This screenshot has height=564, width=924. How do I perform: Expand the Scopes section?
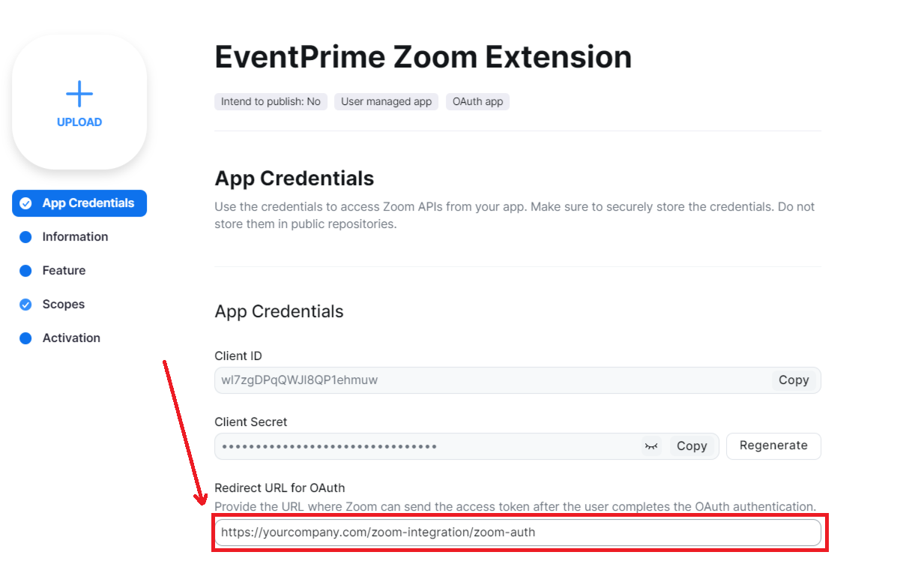coord(64,304)
